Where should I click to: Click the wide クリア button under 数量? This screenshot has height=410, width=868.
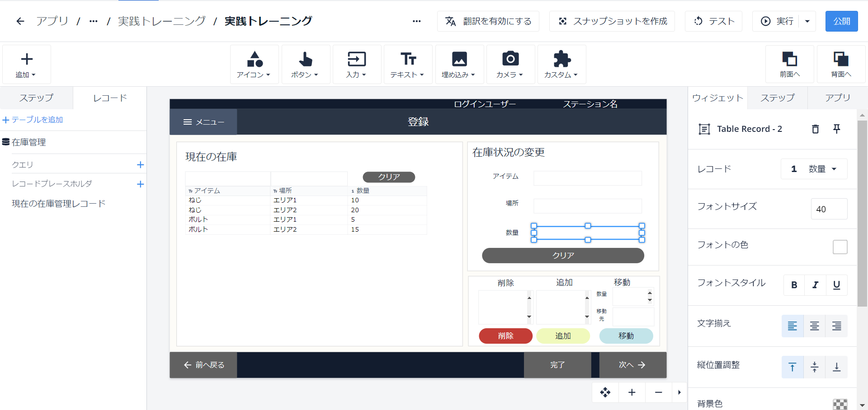563,256
